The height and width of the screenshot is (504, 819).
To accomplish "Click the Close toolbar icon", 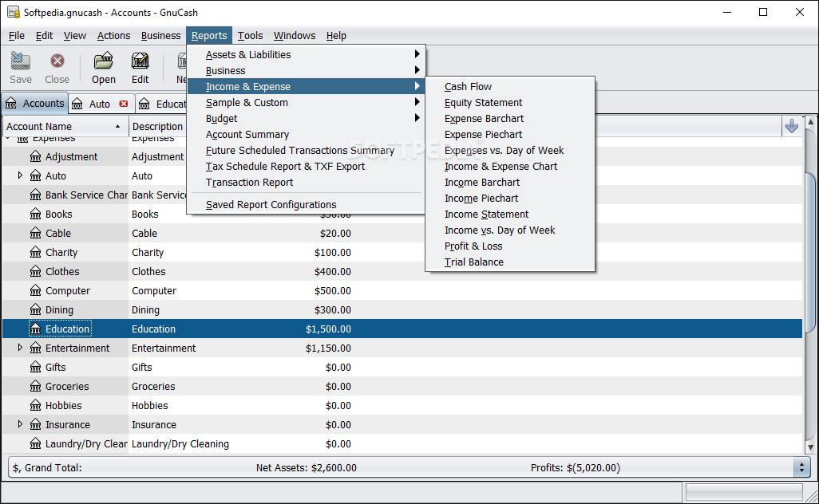I will [57, 61].
